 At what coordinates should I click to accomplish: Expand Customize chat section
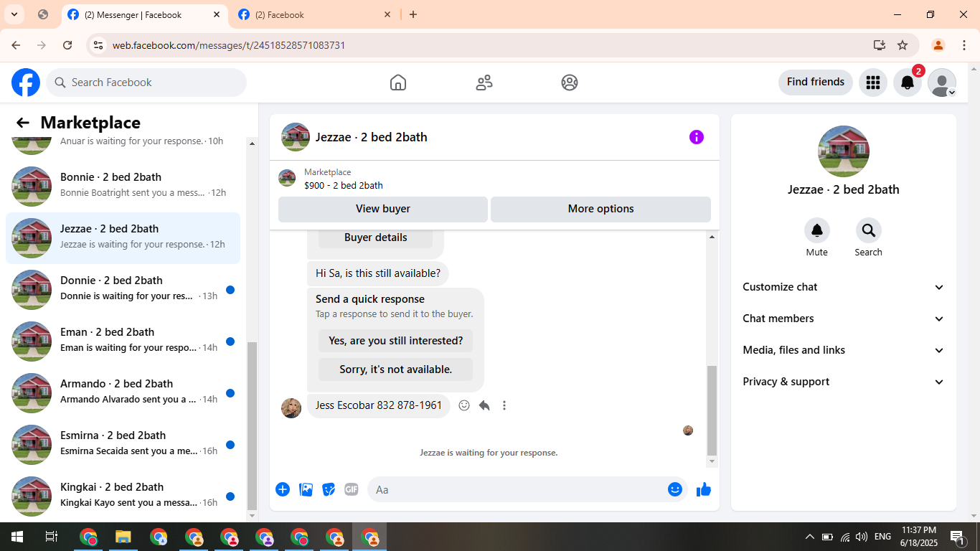coord(844,287)
